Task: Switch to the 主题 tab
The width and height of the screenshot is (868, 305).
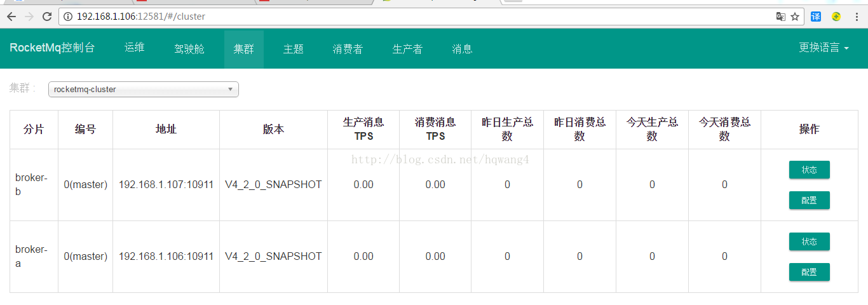Action: (294, 49)
